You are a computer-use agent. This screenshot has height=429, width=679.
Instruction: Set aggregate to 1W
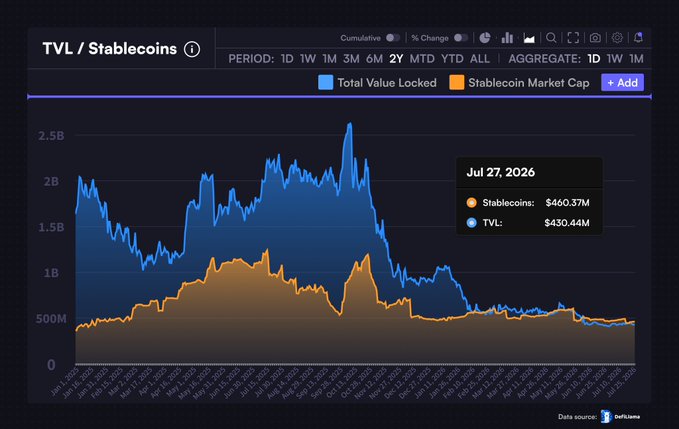click(x=614, y=59)
